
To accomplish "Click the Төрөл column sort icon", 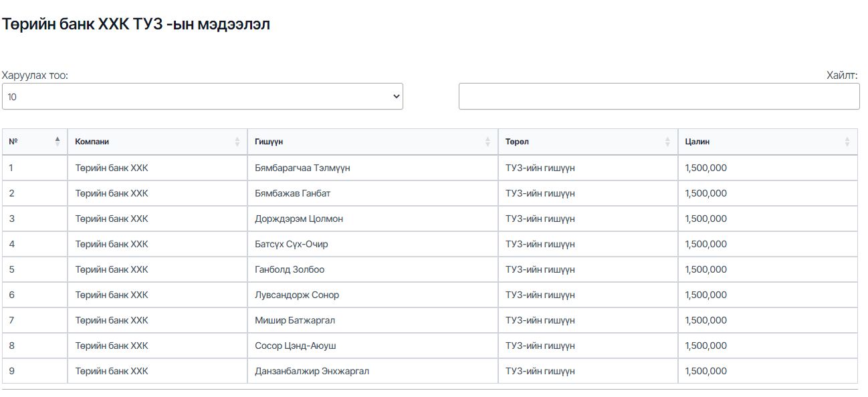I will point(667,142).
